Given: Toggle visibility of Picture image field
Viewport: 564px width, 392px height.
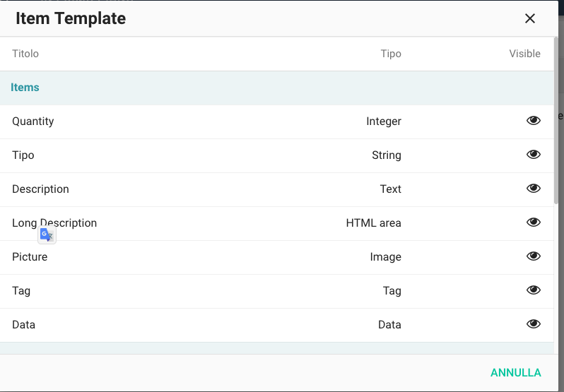Looking at the screenshot, I should coord(534,256).
